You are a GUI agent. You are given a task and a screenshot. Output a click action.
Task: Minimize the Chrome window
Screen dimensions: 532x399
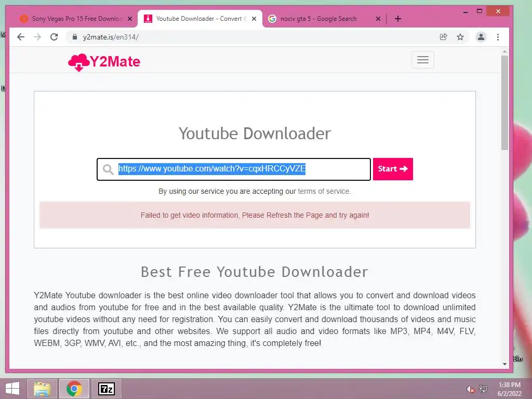465,11
